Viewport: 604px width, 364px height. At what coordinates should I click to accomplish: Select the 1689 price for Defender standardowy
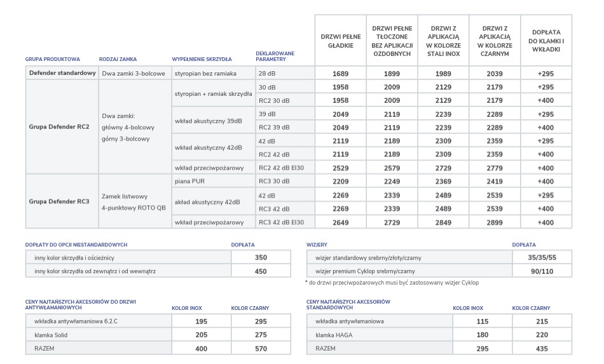pos(340,74)
